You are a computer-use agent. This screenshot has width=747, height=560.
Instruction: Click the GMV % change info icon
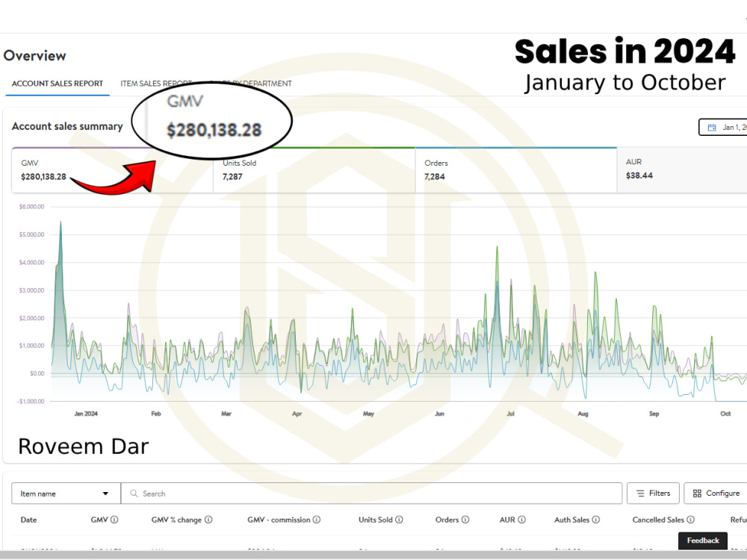(x=208, y=520)
